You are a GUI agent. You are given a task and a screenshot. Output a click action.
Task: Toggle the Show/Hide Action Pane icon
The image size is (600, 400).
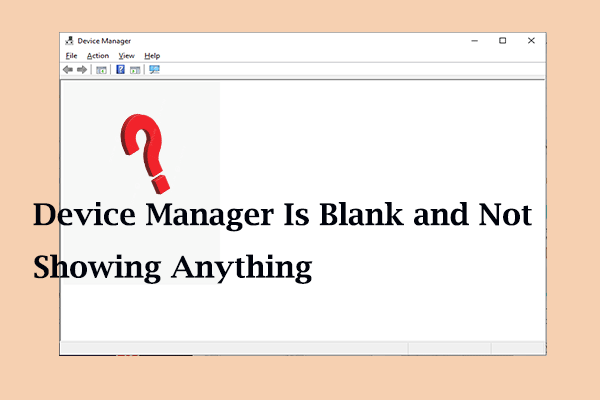[134, 70]
